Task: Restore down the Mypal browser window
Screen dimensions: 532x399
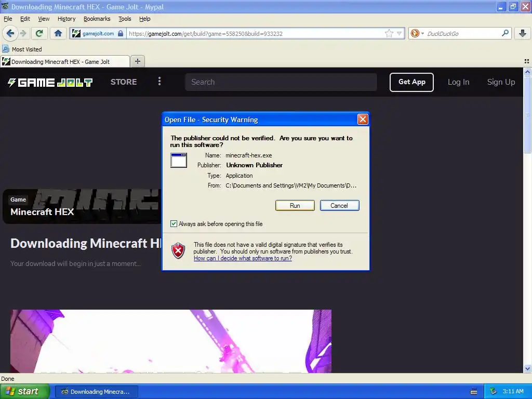Action: tap(513, 6)
